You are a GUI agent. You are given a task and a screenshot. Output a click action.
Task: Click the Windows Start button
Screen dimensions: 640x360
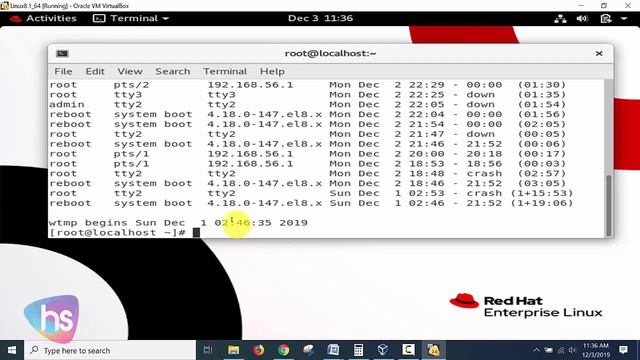(12, 350)
